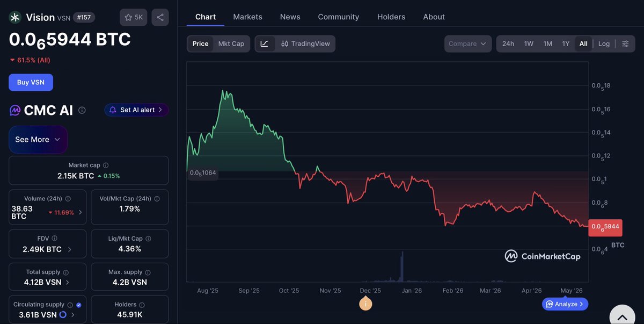
Task: Click the 4.36% Liq/Mkt Cap value
Action: click(130, 249)
